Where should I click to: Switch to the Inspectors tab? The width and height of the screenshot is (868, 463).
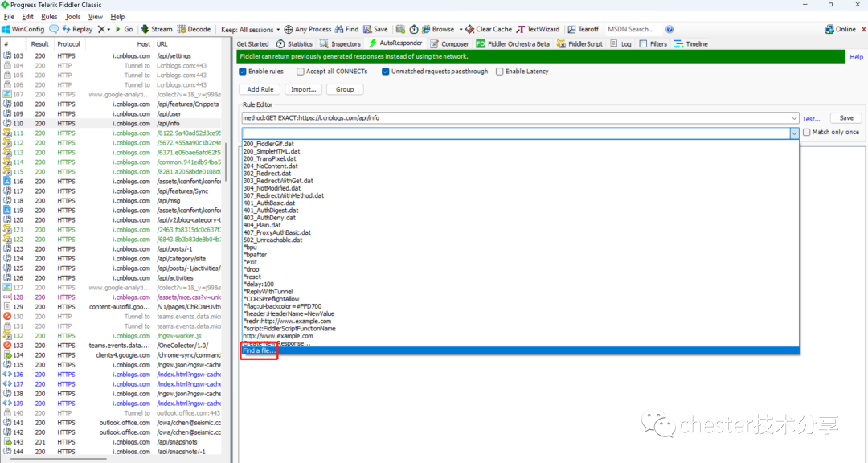[x=341, y=43]
